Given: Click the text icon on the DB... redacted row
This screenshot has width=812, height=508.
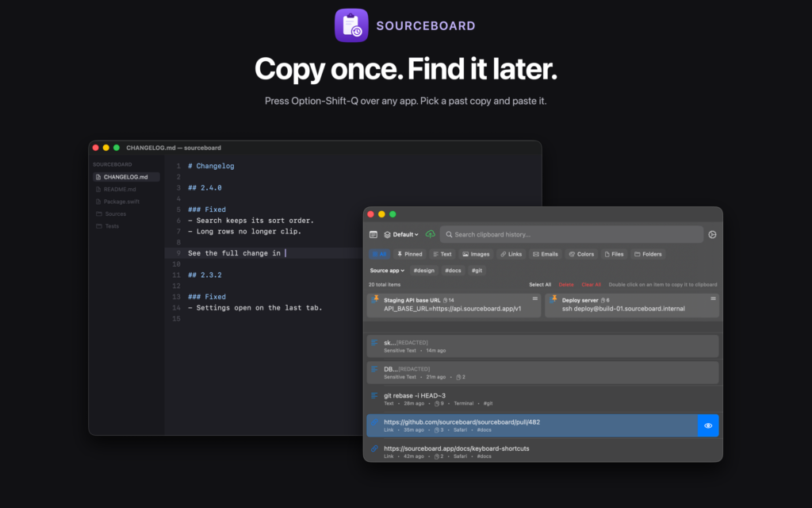Looking at the screenshot, I should click(374, 369).
